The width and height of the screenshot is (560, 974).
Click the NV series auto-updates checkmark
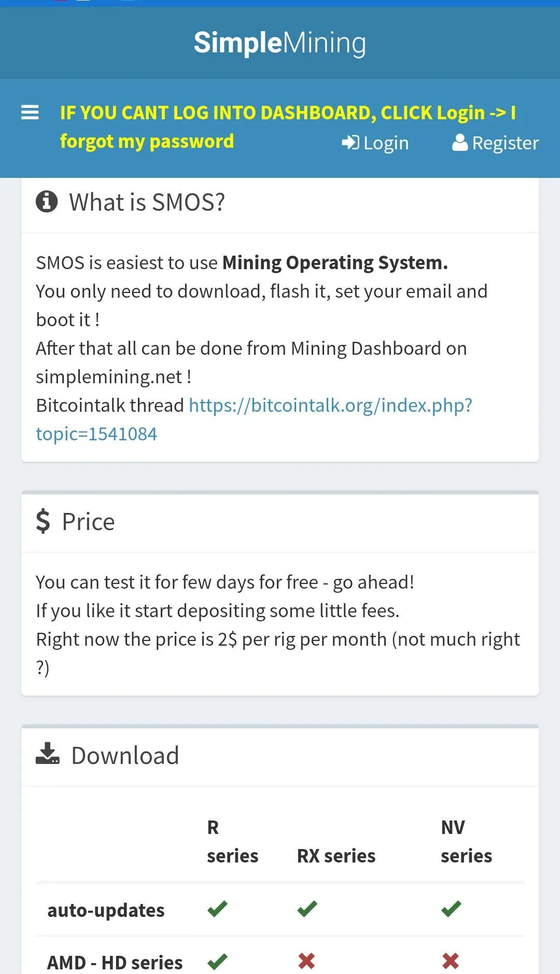(451, 909)
